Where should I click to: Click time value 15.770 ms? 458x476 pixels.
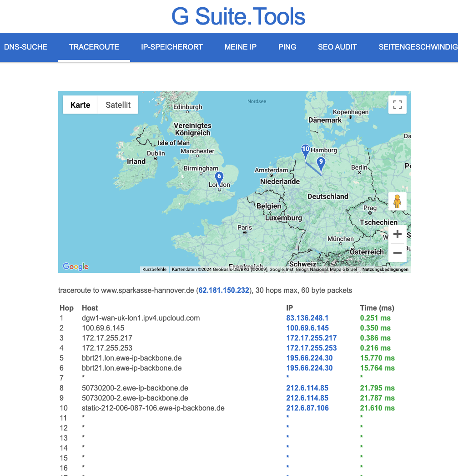pyautogui.click(x=377, y=358)
